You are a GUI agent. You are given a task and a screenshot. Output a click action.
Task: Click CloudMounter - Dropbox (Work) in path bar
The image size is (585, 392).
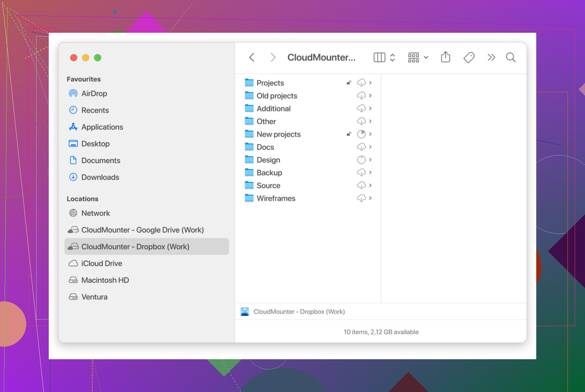[x=299, y=312]
